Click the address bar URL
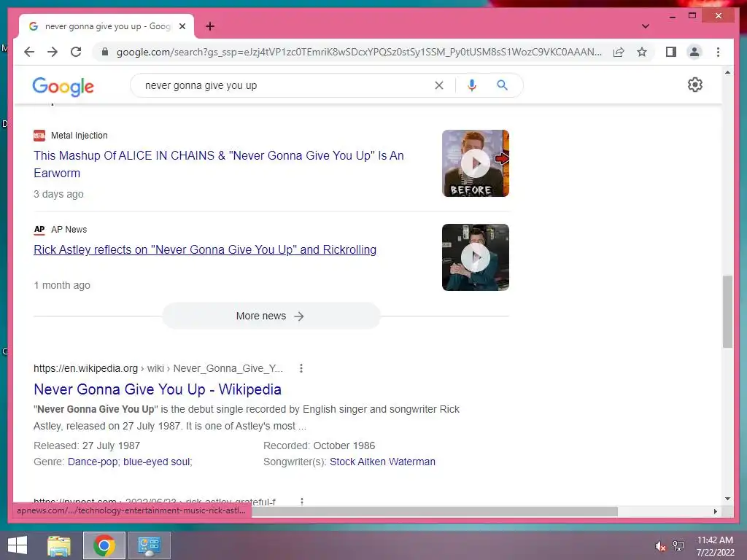 (x=359, y=52)
